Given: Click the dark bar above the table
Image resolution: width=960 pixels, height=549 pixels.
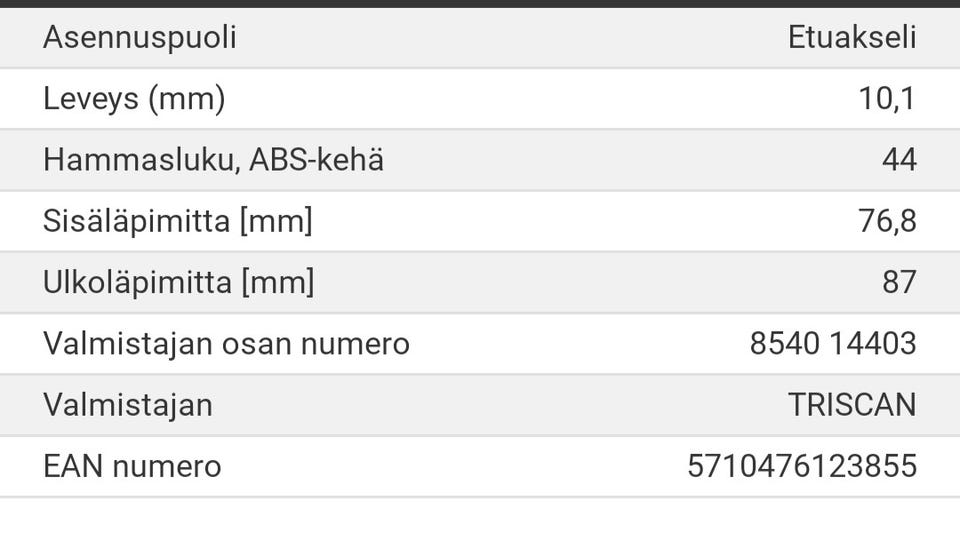Looking at the screenshot, I should pyautogui.click(x=480, y=4).
